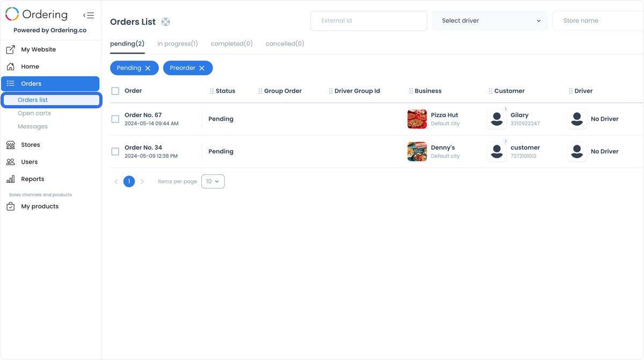Collapse the sidebar with the menu icon
The height and width of the screenshot is (360, 644).
pos(89,16)
